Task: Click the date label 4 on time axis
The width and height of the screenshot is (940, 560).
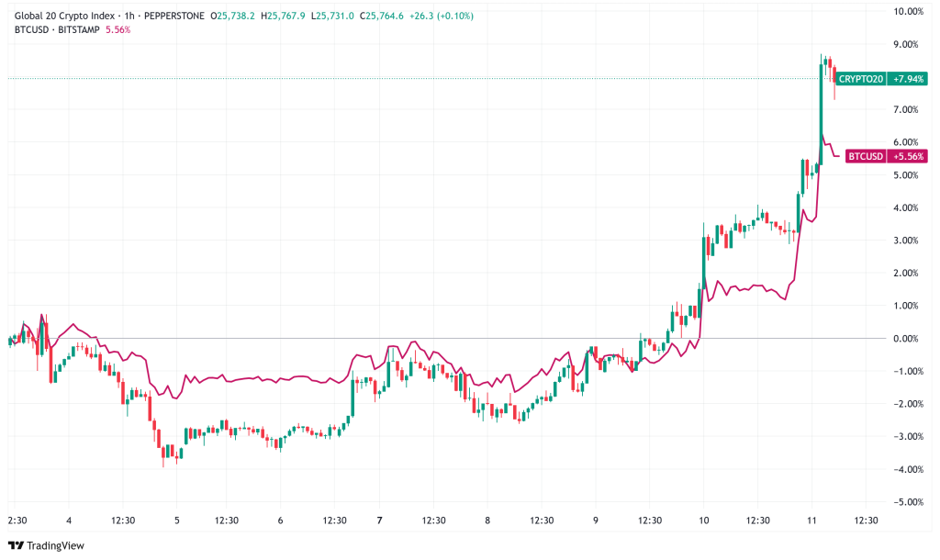Action: click(x=69, y=521)
